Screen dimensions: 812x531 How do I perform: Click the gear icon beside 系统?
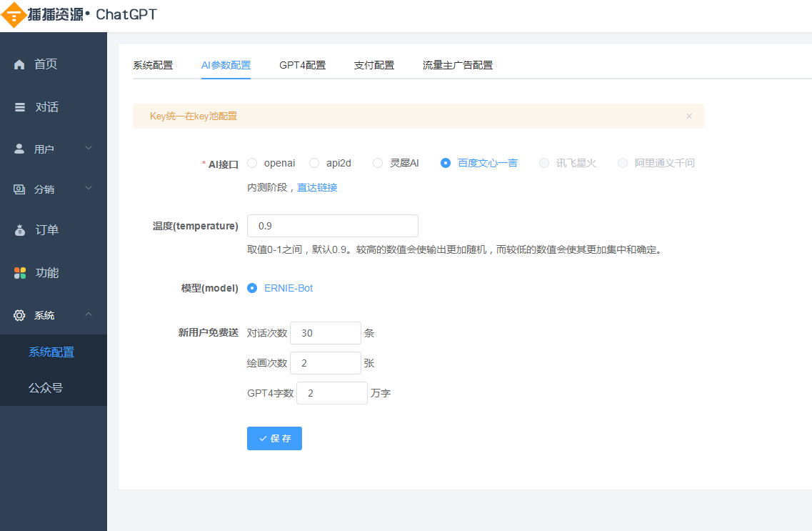click(x=19, y=315)
